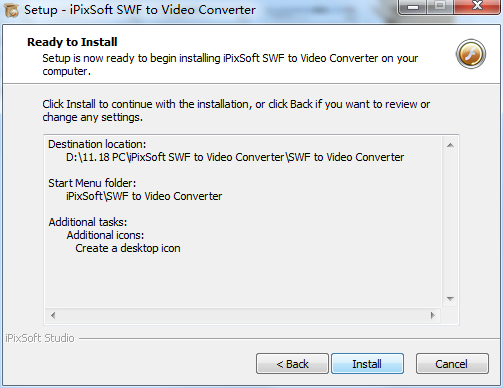Click the horizontal scrollbar track in summary
The width and height of the screenshot is (503, 388).
tap(243, 315)
